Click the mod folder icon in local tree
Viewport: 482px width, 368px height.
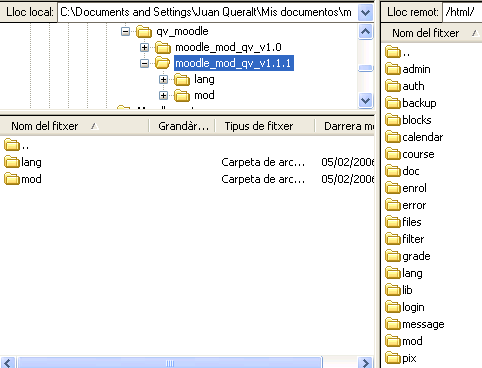(182, 96)
